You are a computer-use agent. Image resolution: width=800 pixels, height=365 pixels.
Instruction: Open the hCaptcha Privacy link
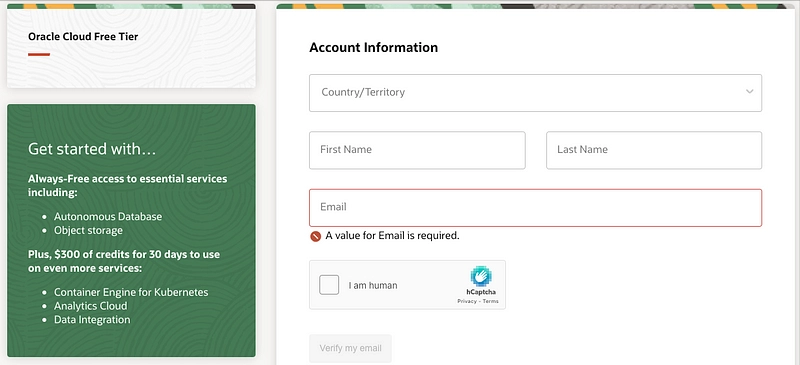[x=467, y=302]
